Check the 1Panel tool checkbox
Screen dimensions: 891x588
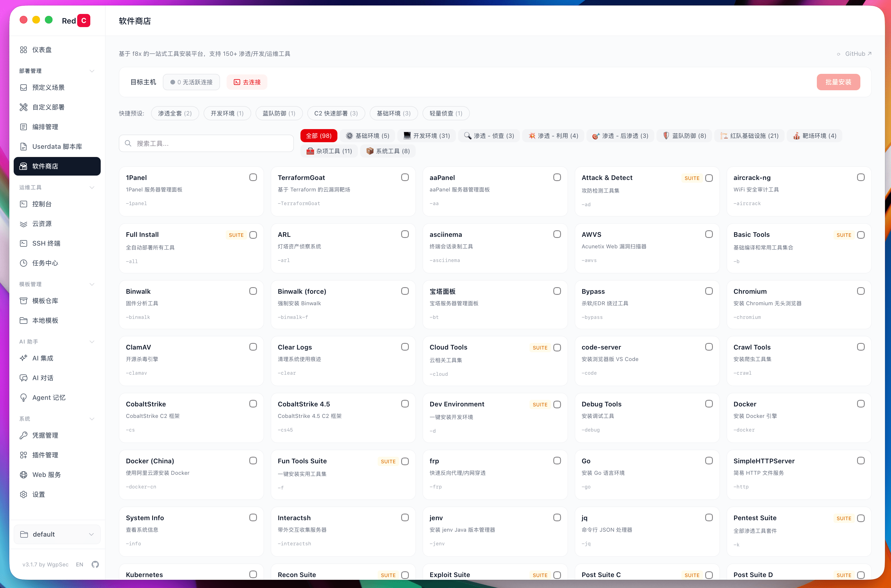[x=253, y=177]
